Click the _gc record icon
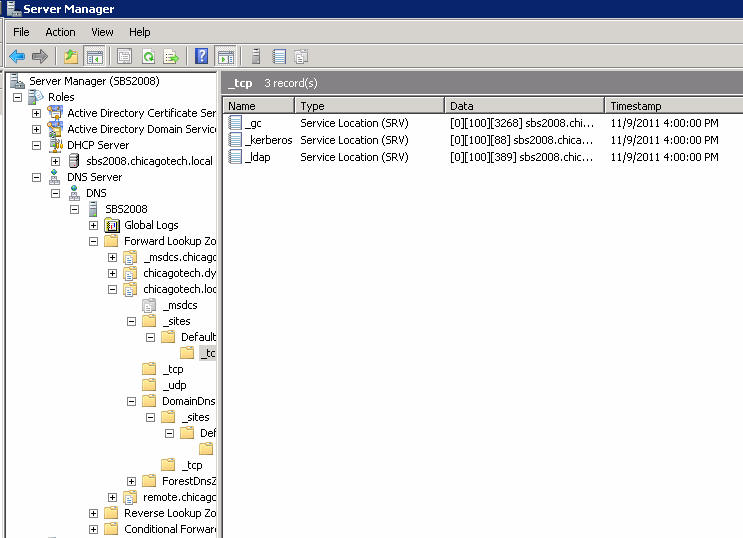This screenshot has width=743, height=538. coord(235,123)
